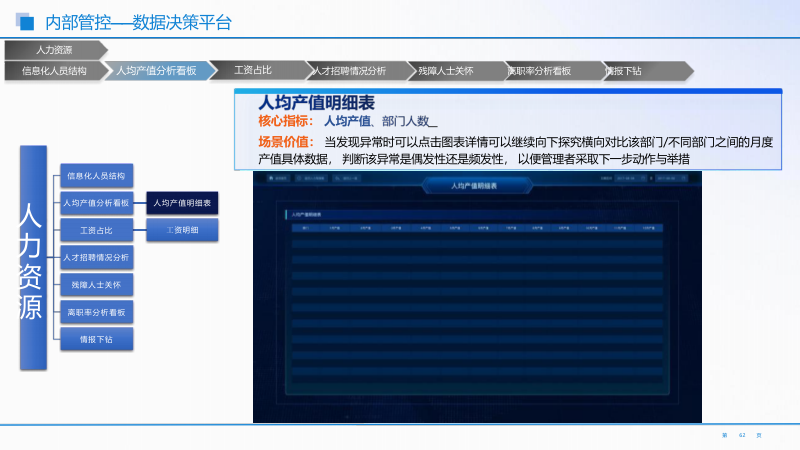Go to 人才招聘情况分析 in the top arrow bar
Screen dimensions: 800x450
[350, 71]
